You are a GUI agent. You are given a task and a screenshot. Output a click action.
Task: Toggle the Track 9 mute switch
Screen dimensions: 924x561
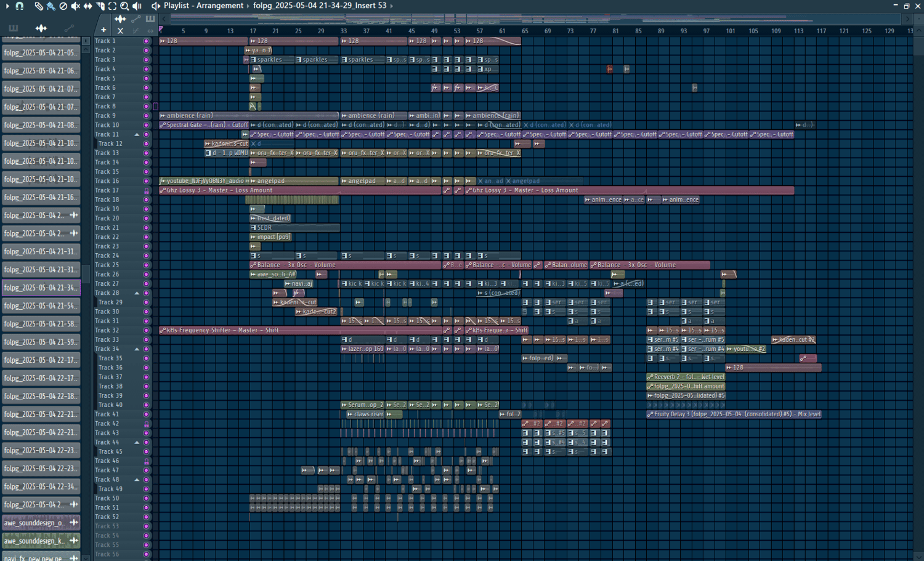tap(146, 116)
